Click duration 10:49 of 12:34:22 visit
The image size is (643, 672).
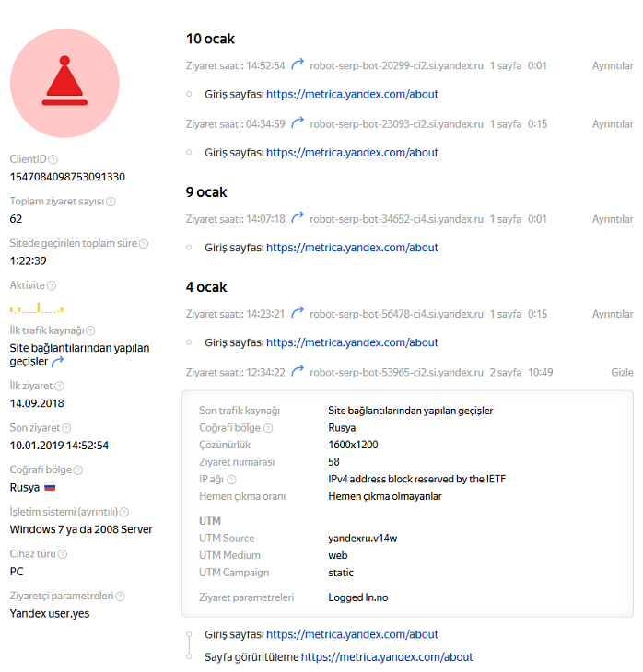click(540, 372)
